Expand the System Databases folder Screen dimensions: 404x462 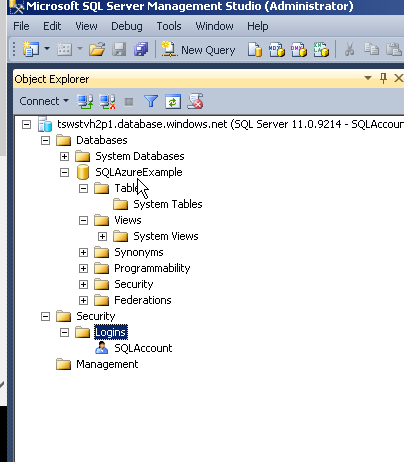pos(64,156)
